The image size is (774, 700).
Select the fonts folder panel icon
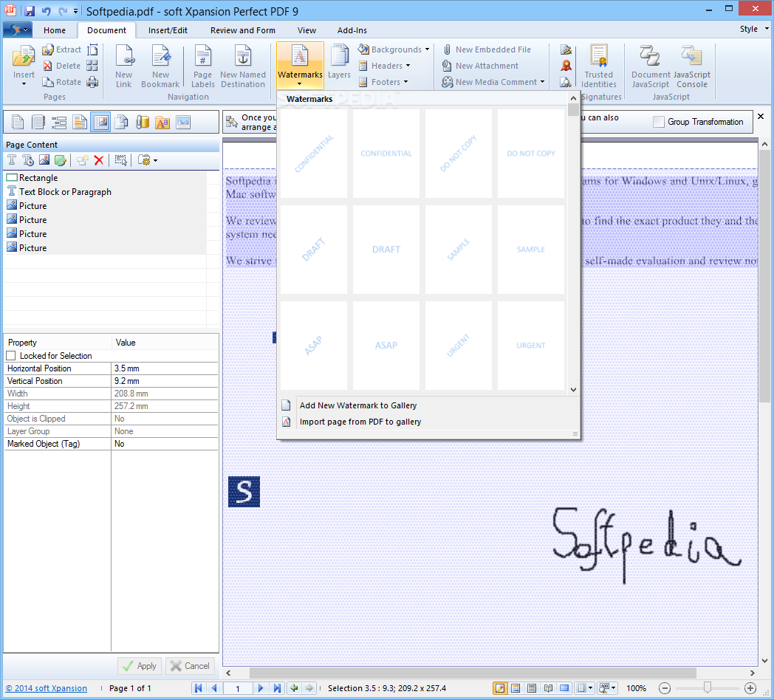tap(162, 122)
